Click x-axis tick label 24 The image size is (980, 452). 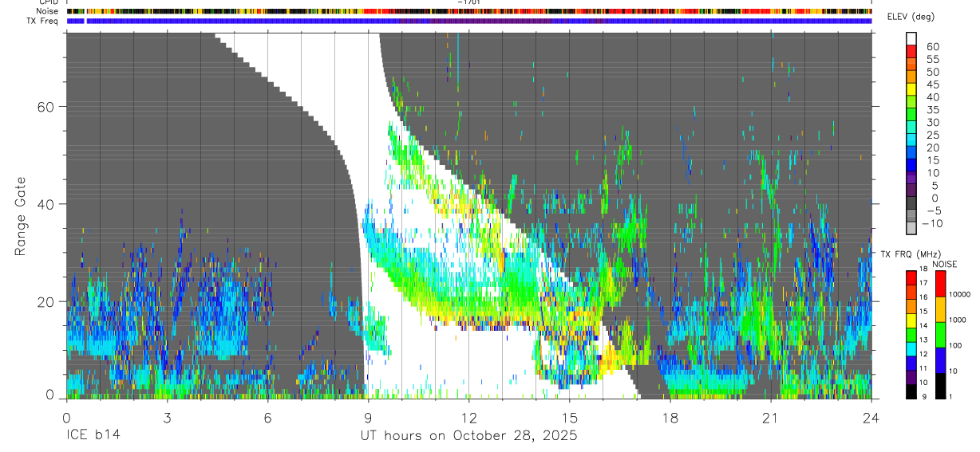tap(871, 418)
